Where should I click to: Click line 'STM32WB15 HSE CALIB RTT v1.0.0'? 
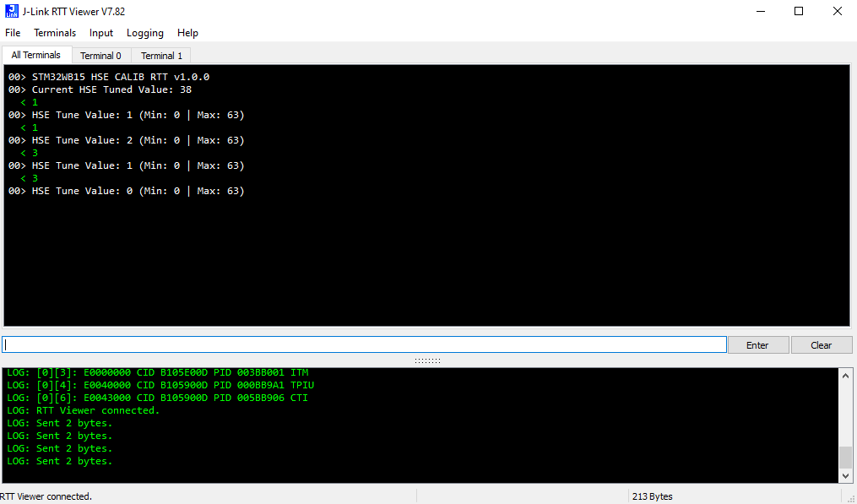point(109,77)
